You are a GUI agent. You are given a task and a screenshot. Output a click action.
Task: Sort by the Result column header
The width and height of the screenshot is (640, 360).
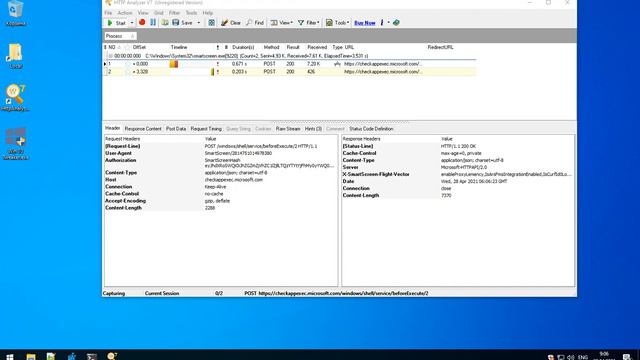click(293, 47)
